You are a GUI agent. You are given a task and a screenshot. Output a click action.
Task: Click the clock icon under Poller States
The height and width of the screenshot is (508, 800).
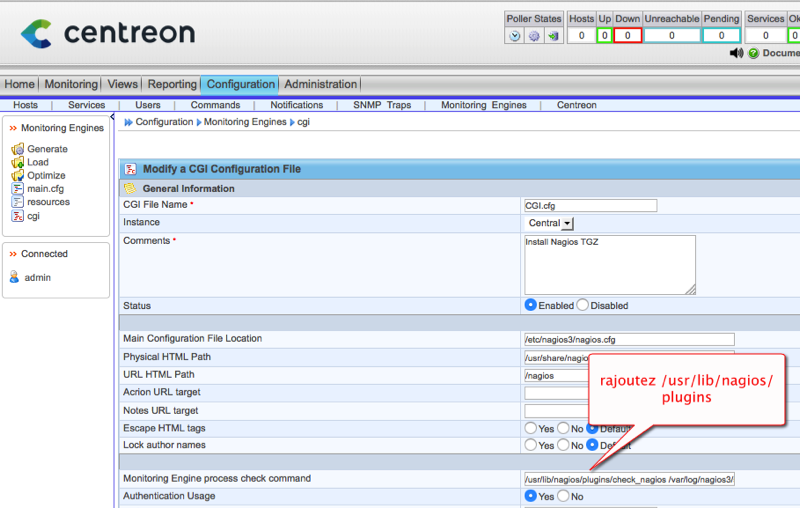[x=515, y=36]
